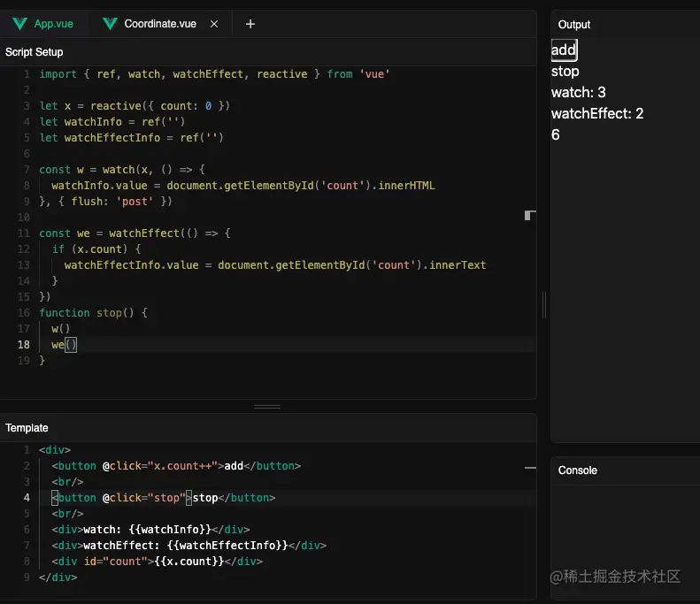Image resolution: width=700 pixels, height=604 pixels.
Task: Click 'const we = watchEffect' on line 11
Action: [x=135, y=233]
